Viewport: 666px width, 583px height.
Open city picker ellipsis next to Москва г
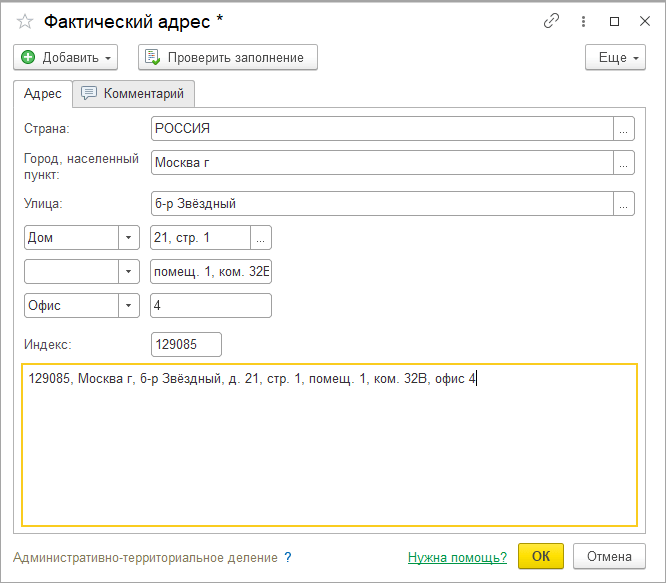pos(624,162)
